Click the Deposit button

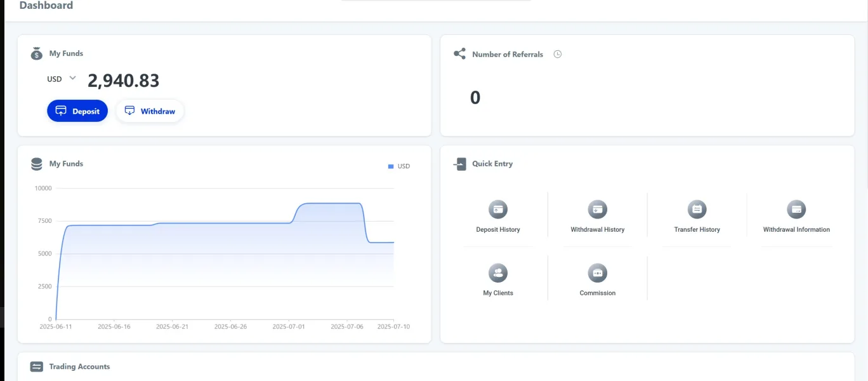coord(77,111)
